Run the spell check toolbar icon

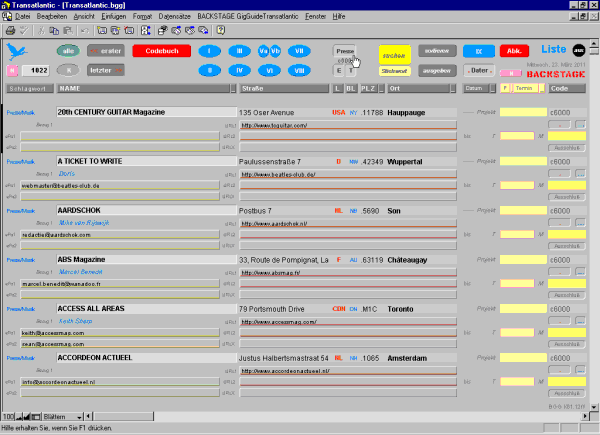click(x=24, y=30)
